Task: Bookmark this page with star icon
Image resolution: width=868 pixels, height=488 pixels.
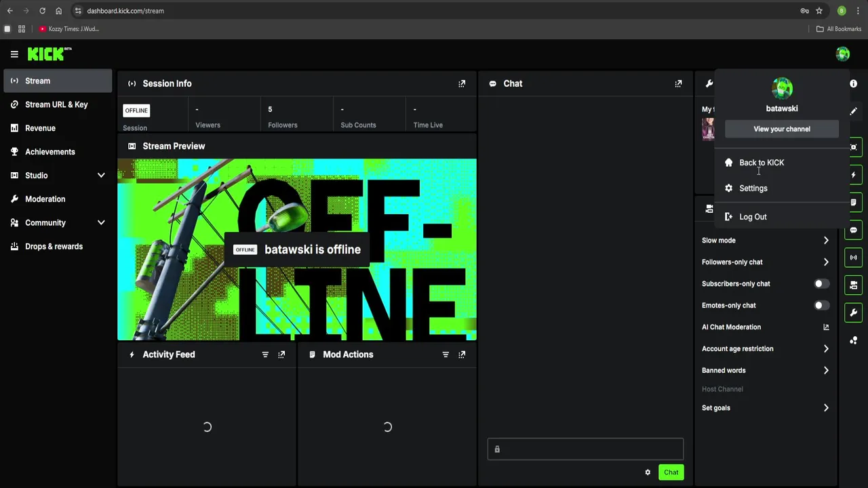Action: tap(819, 11)
